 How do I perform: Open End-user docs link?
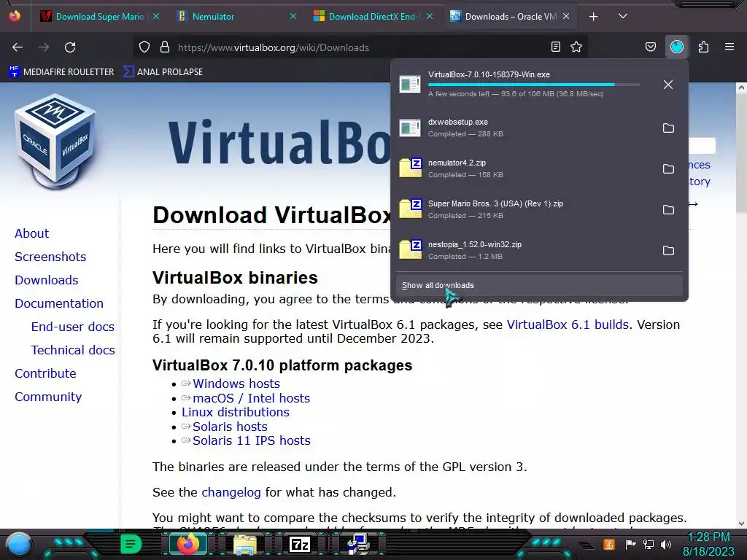73,327
